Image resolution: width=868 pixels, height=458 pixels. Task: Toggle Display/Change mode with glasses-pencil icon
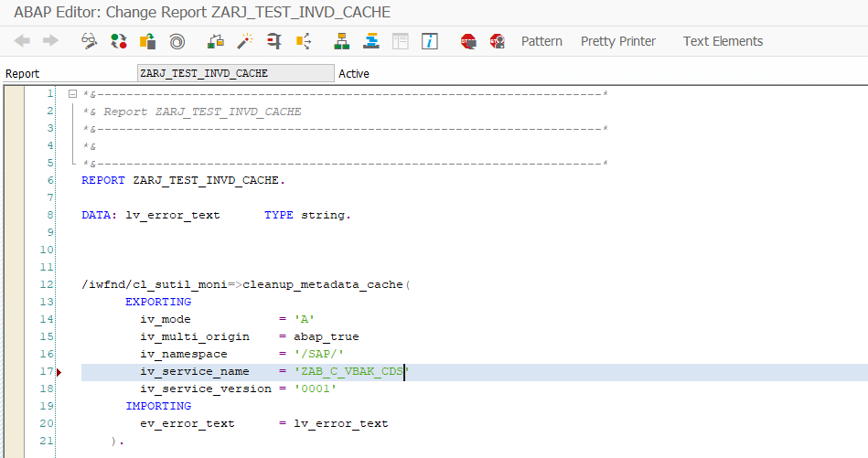click(x=89, y=41)
